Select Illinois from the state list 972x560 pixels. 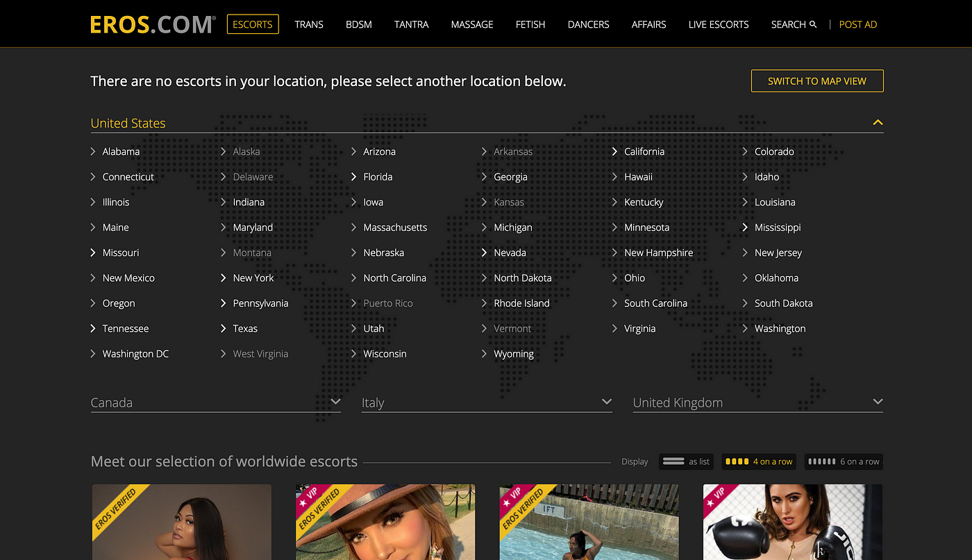click(x=116, y=202)
